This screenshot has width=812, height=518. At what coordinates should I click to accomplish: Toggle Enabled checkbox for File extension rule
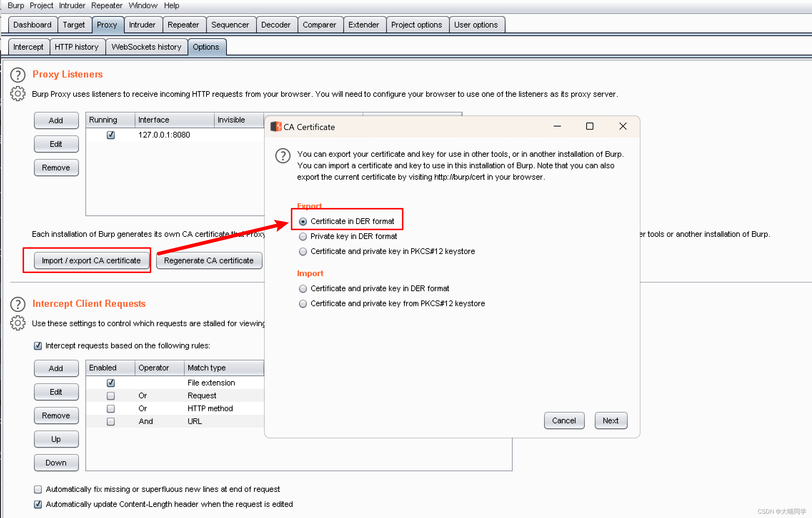[111, 383]
